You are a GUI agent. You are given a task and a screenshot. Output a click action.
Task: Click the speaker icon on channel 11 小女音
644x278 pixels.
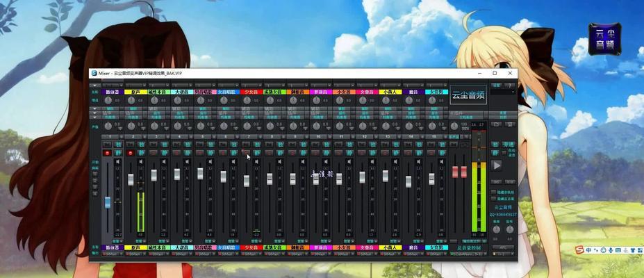(349, 162)
